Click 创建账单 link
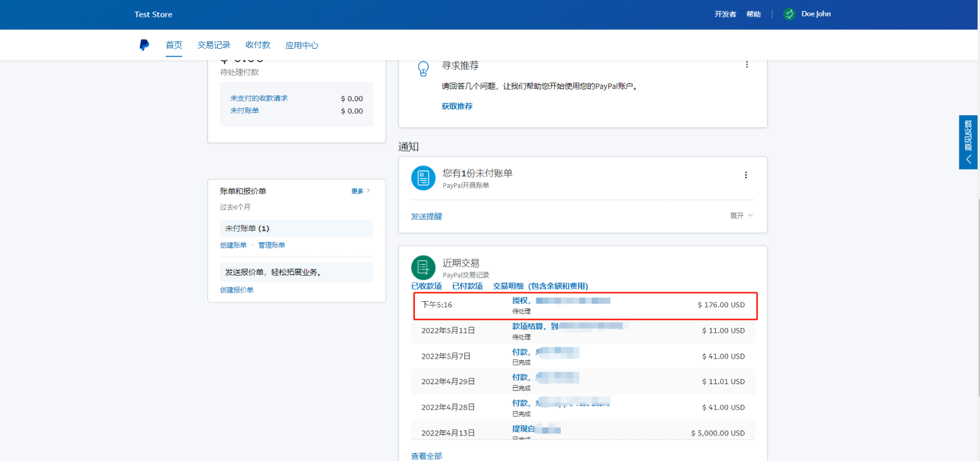 tap(233, 245)
